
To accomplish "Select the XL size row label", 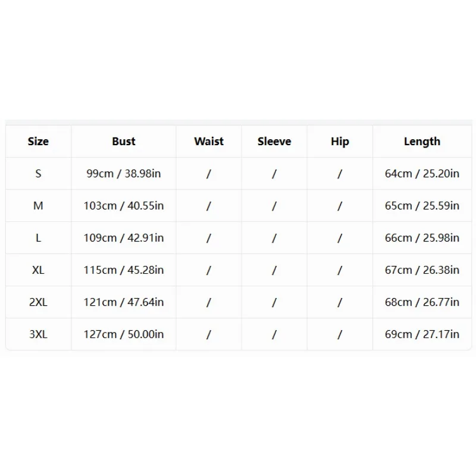I will 38,270.
